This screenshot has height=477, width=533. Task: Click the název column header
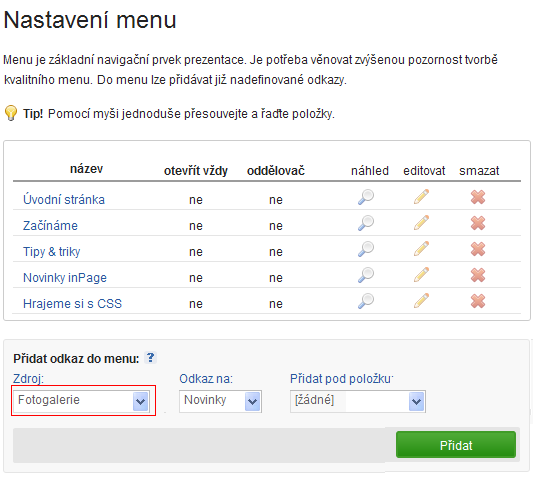[86, 169]
